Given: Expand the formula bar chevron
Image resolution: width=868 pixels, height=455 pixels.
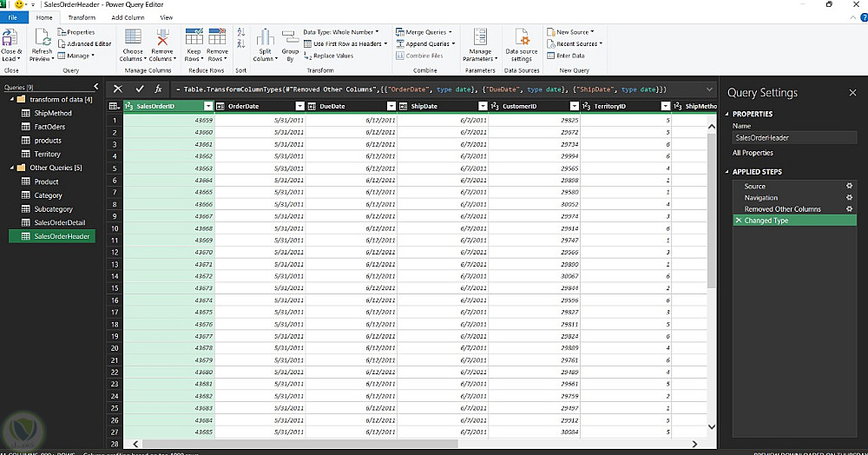Looking at the screenshot, I should click(x=709, y=89).
